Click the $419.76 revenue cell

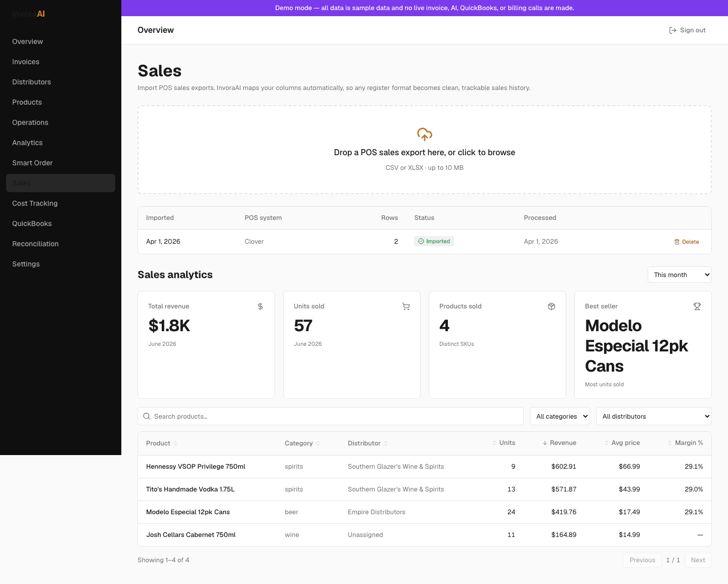pos(564,512)
